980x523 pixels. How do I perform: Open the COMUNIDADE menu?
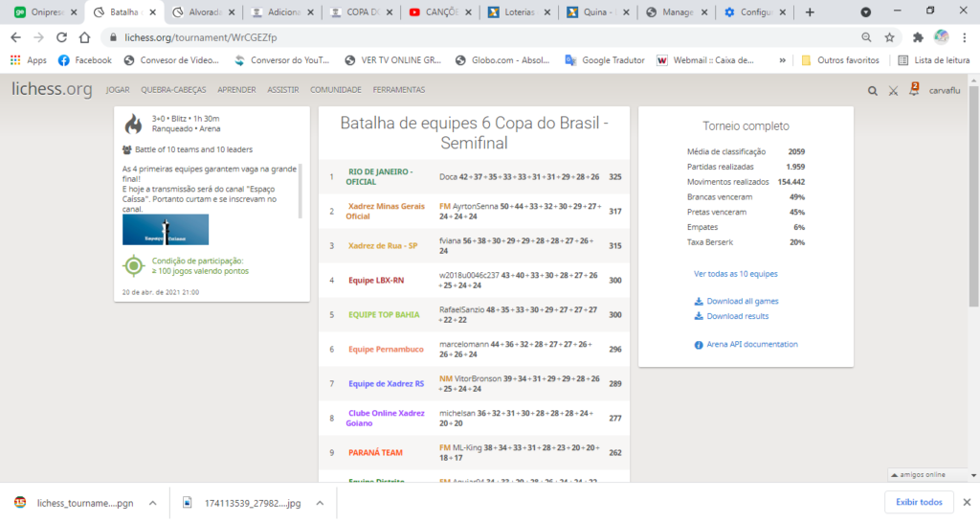tap(335, 90)
